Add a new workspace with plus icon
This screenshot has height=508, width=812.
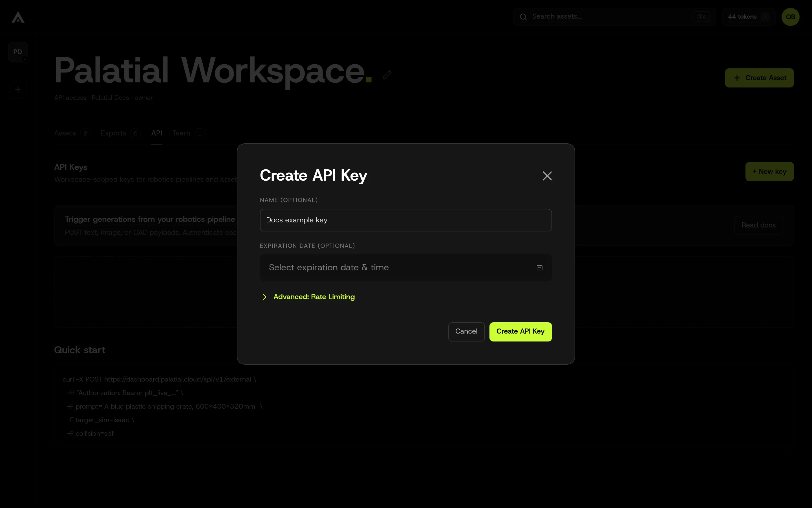pos(18,90)
